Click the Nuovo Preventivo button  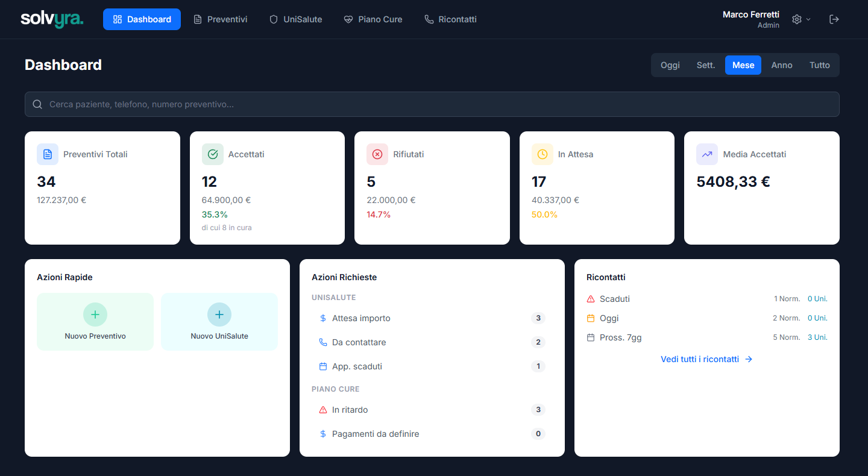pyautogui.click(x=95, y=321)
